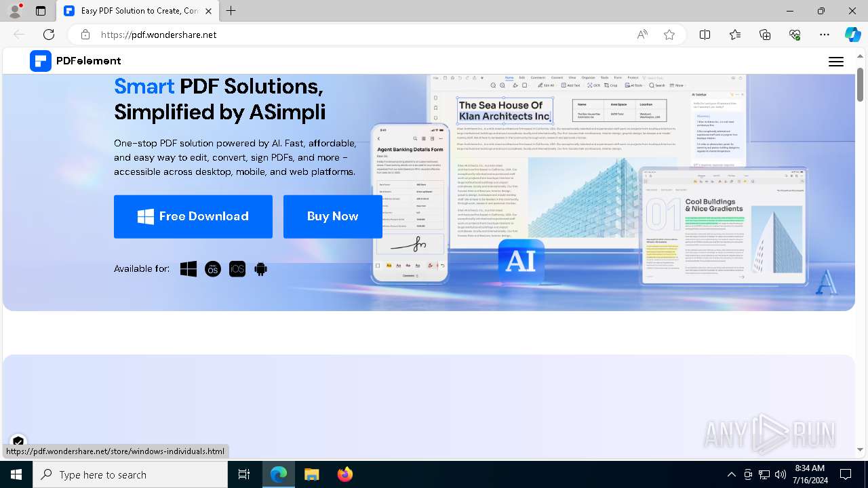Click the page vertical scrollbar thumb

(860, 85)
